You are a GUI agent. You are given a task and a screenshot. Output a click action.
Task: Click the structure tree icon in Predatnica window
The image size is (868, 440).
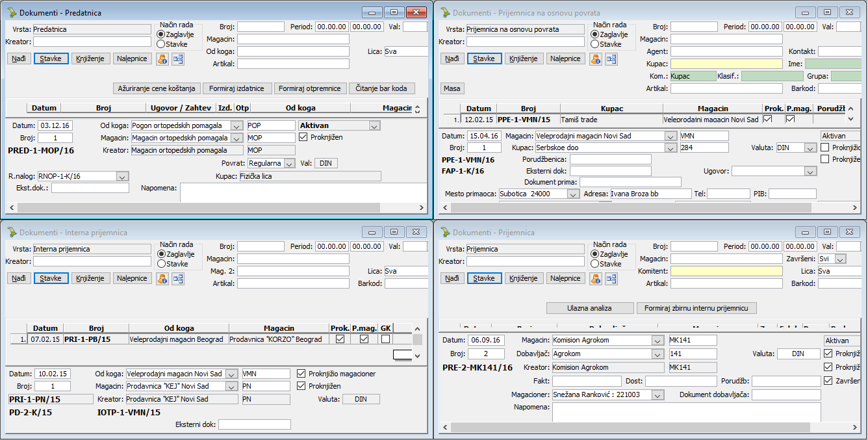tap(178, 58)
